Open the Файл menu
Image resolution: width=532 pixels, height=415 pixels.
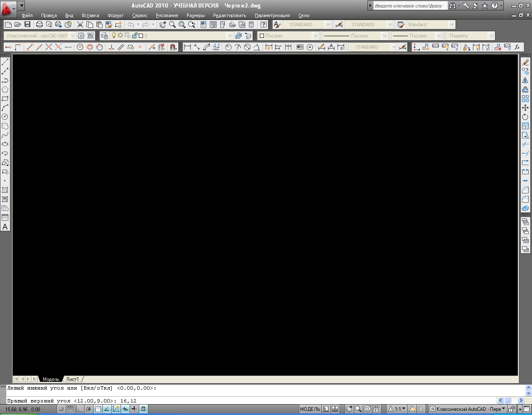coord(27,15)
